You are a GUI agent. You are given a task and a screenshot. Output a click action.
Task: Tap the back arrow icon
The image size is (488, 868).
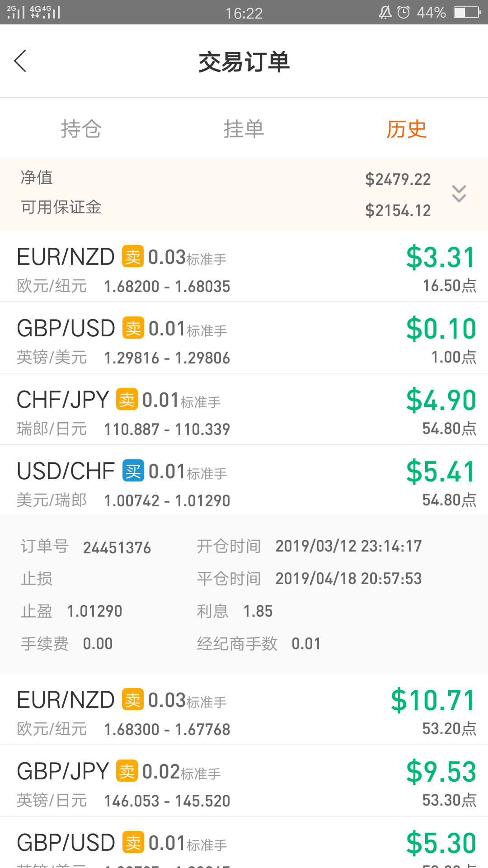[20, 61]
